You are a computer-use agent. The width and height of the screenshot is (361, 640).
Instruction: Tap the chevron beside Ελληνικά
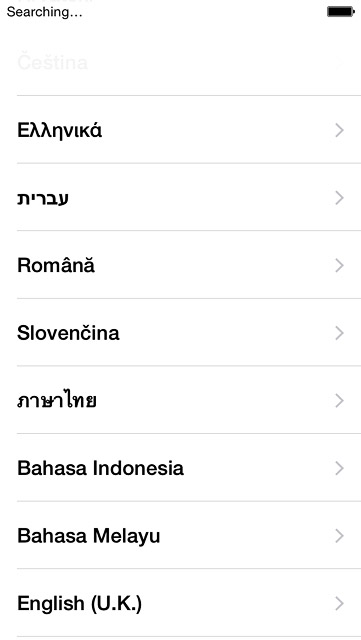[339, 130]
